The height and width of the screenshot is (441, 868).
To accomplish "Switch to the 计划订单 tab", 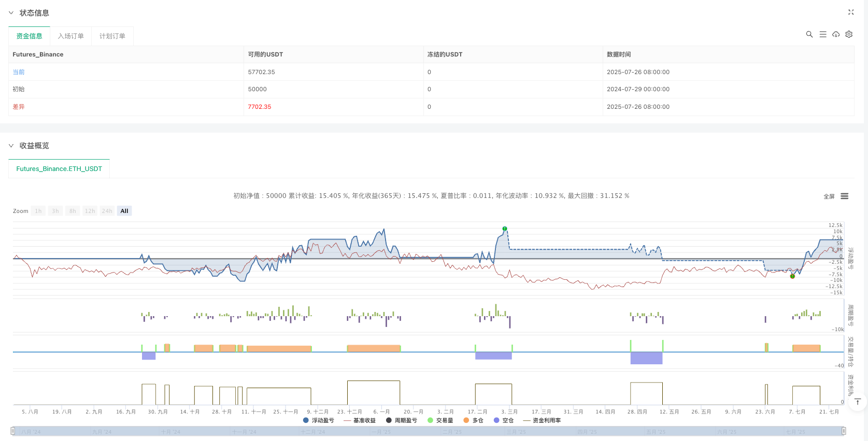I will pos(112,36).
